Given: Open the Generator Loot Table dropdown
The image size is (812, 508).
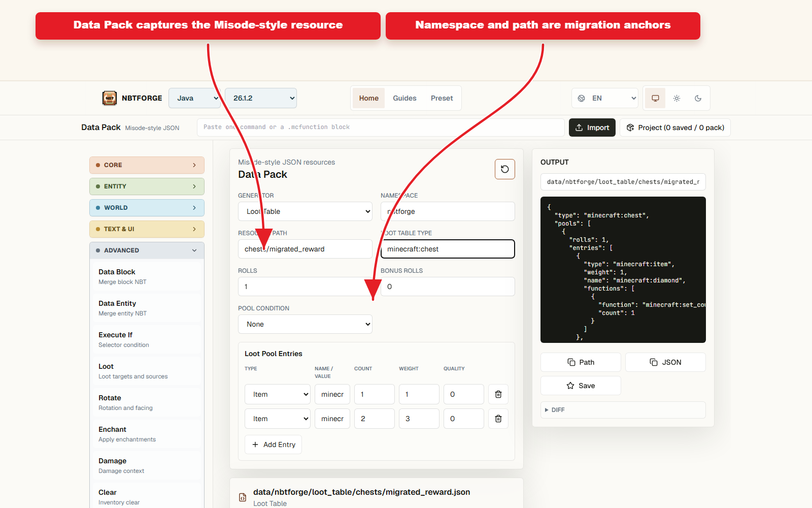Looking at the screenshot, I should [305, 211].
